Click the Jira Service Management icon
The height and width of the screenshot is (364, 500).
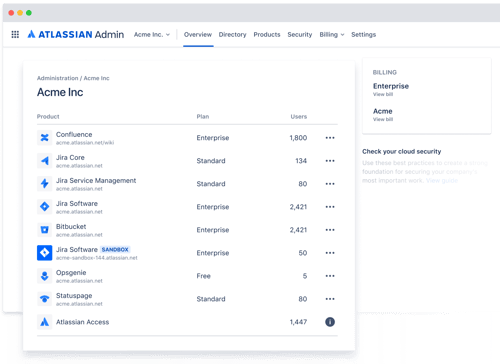45,184
